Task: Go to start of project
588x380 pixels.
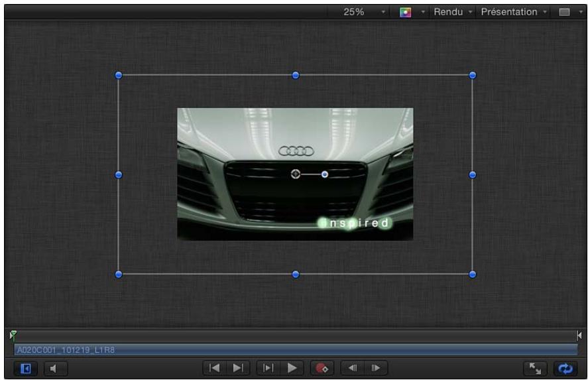Action: [x=215, y=368]
